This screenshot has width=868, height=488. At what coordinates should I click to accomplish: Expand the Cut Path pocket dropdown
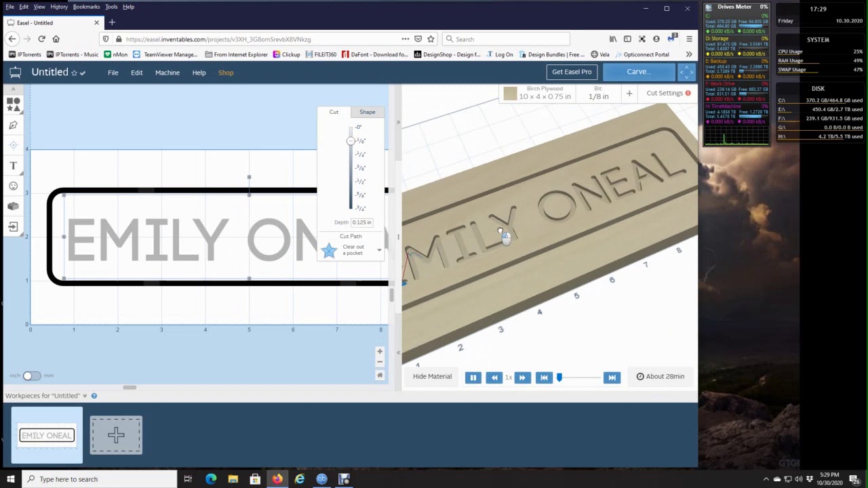(x=379, y=250)
